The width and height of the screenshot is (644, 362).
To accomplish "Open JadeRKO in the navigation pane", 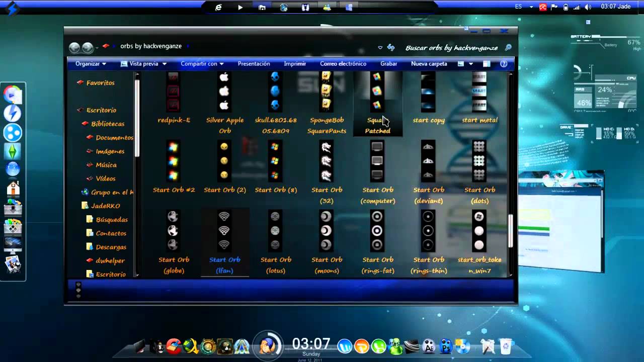I will click(105, 206).
